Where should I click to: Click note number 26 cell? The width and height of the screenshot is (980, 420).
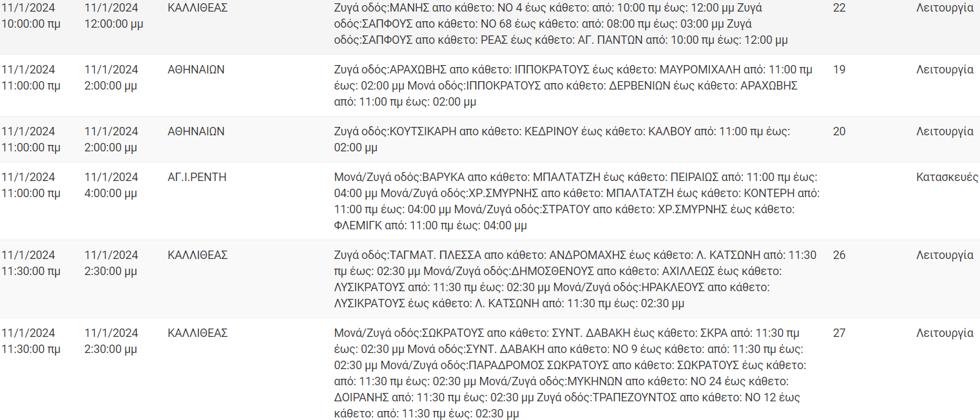pyautogui.click(x=839, y=255)
